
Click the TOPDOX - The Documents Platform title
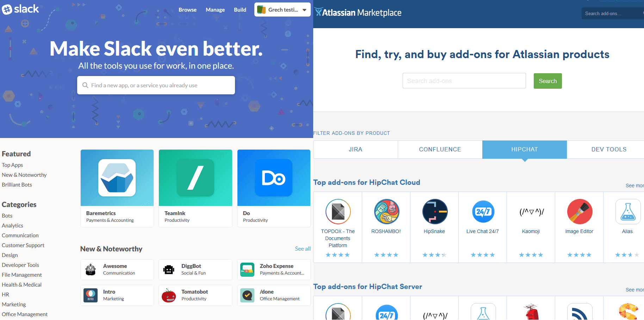coord(338,238)
